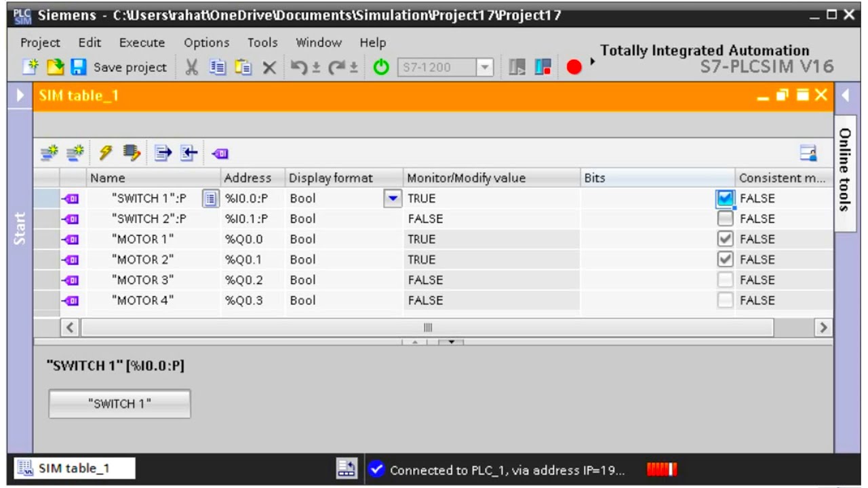This screenshot has width=868, height=488.
Task: Open the Window menu
Action: point(318,43)
